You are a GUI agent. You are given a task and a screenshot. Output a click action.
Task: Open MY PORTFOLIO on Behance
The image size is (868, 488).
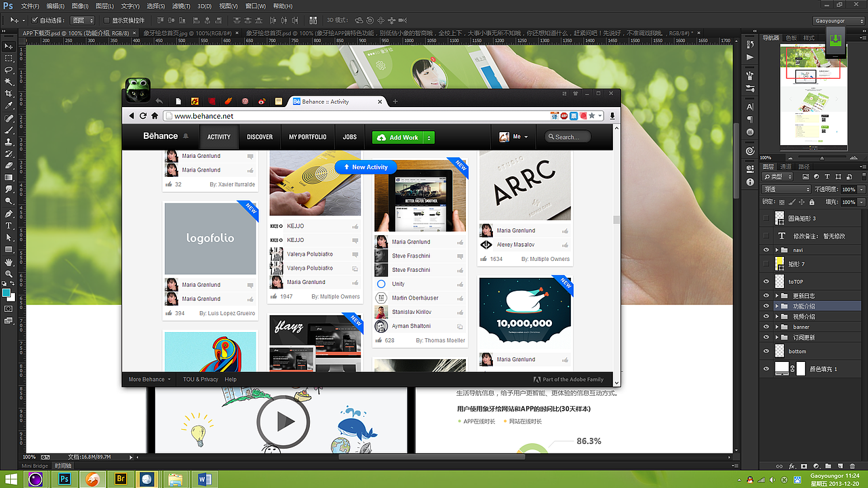[x=308, y=137]
